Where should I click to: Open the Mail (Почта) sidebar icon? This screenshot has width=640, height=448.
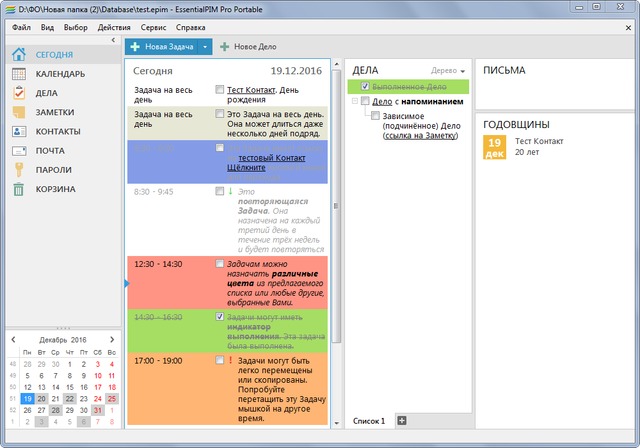coord(19,150)
